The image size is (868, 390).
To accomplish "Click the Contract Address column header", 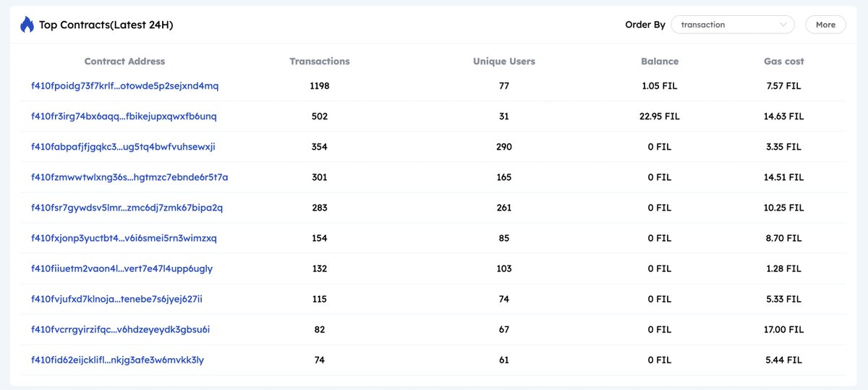I will point(124,62).
